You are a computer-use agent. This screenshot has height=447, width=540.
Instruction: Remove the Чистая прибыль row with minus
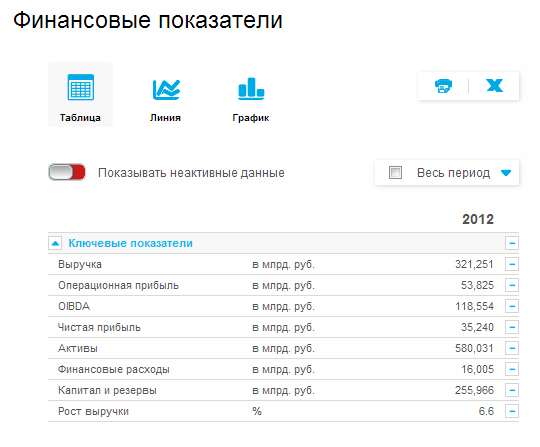click(x=512, y=327)
